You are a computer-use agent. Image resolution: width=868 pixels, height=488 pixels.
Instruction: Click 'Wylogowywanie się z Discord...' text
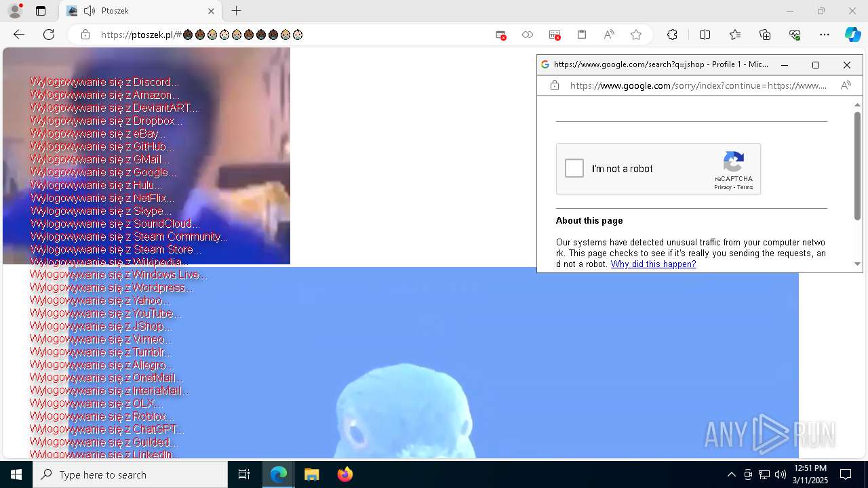[x=104, y=82]
